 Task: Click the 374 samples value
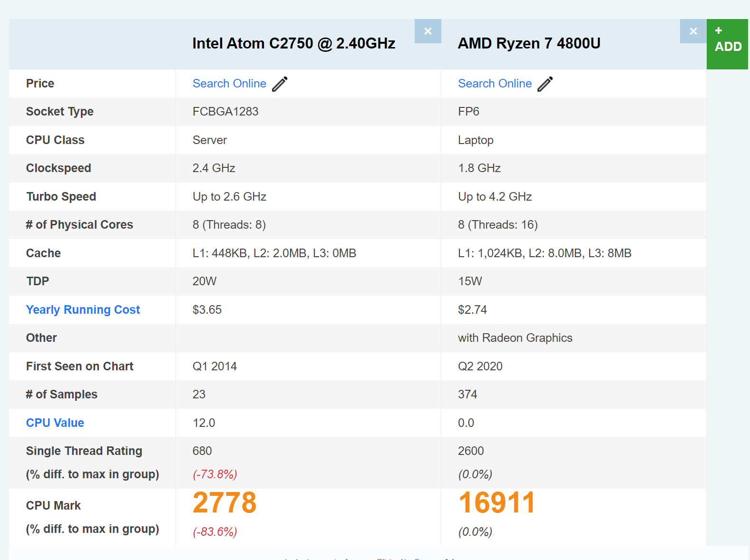[x=468, y=395]
